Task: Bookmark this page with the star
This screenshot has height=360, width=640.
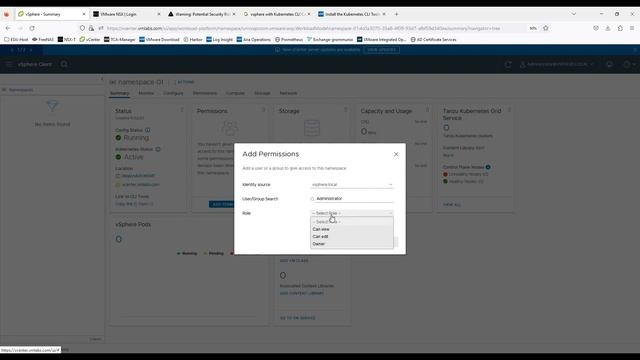Action: [546, 28]
